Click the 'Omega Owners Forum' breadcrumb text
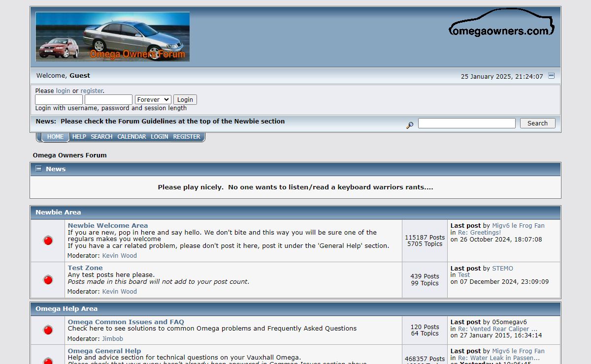Viewport: 591px width, 364px height. click(x=70, y=155)
